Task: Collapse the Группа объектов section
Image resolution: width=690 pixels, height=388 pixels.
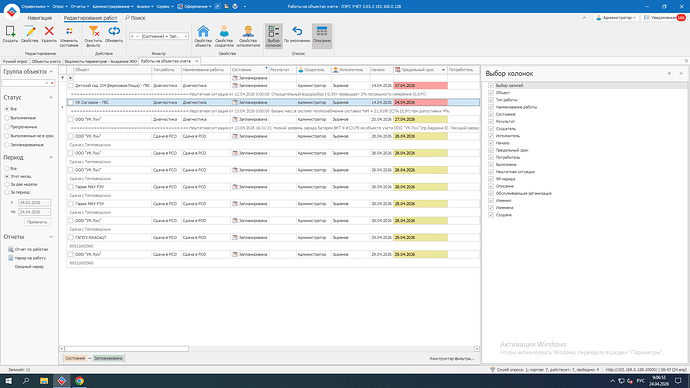Action: pyautogui.click(x=51, y=71)
